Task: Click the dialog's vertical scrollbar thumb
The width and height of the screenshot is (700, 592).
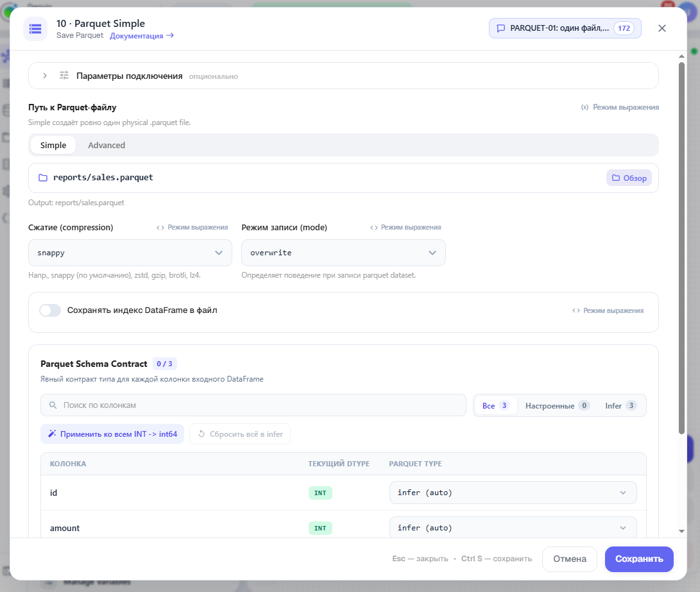Action: [681, 248]
